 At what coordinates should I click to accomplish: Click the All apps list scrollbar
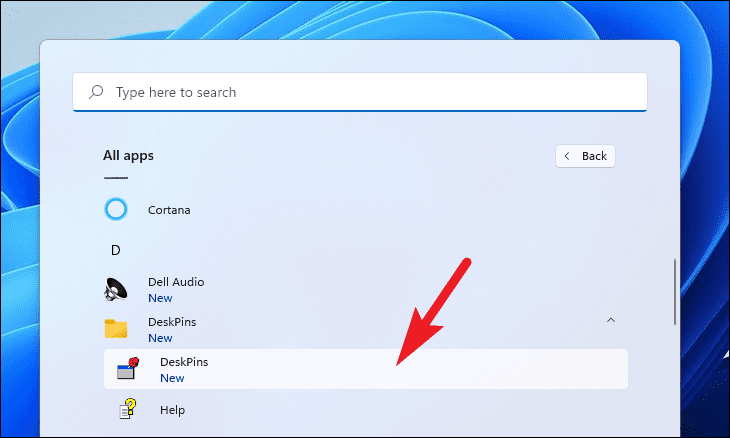point(675,292)
